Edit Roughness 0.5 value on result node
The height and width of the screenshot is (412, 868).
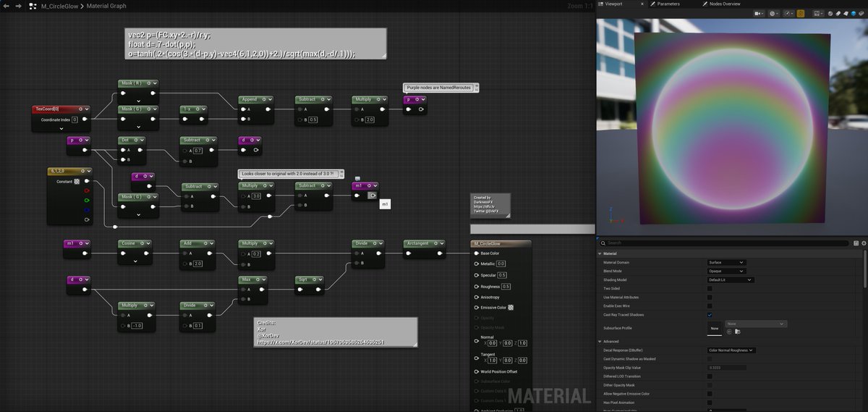pyautogui.click(x=506, y=287)
